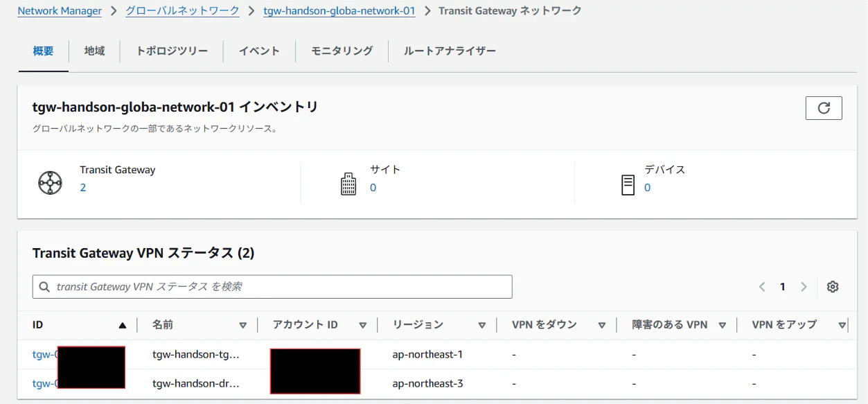Open the デバイス count 0 link
Image resolution: width=868 pixels, height=404 pixels.
pyautogui.click(x=648, y=188)
